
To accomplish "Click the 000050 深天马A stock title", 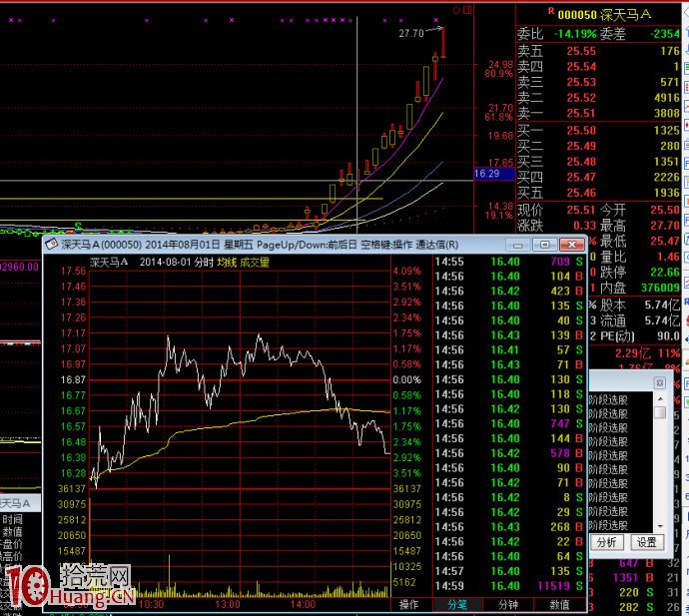I will [605, 15].
